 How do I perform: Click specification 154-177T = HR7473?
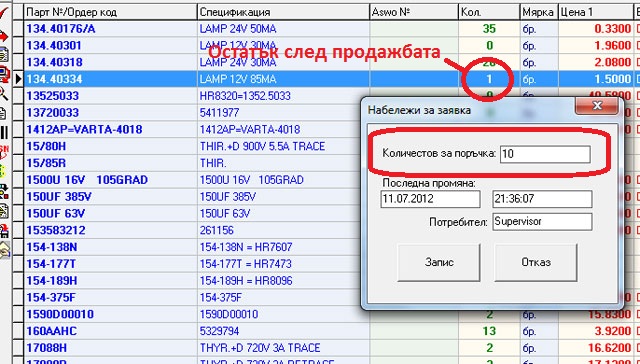pyautogui.click(x=246, y=264)
